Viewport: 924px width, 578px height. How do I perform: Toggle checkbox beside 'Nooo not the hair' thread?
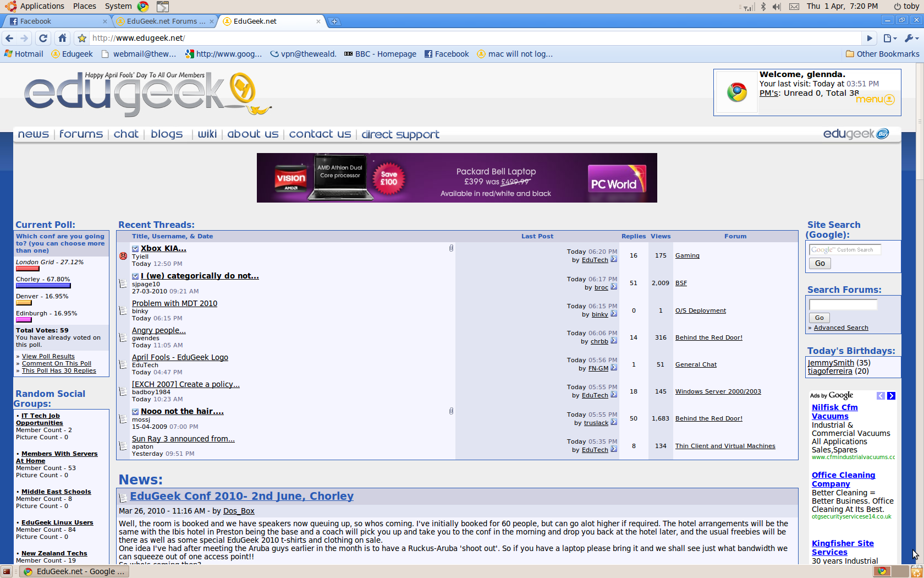tap(135, 412)
